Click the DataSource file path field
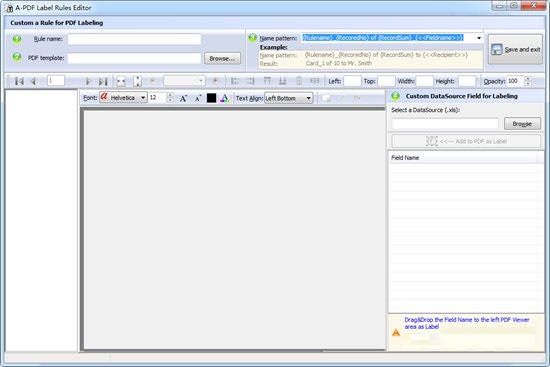The image size is (550, 367). click(x=445, y=124)
